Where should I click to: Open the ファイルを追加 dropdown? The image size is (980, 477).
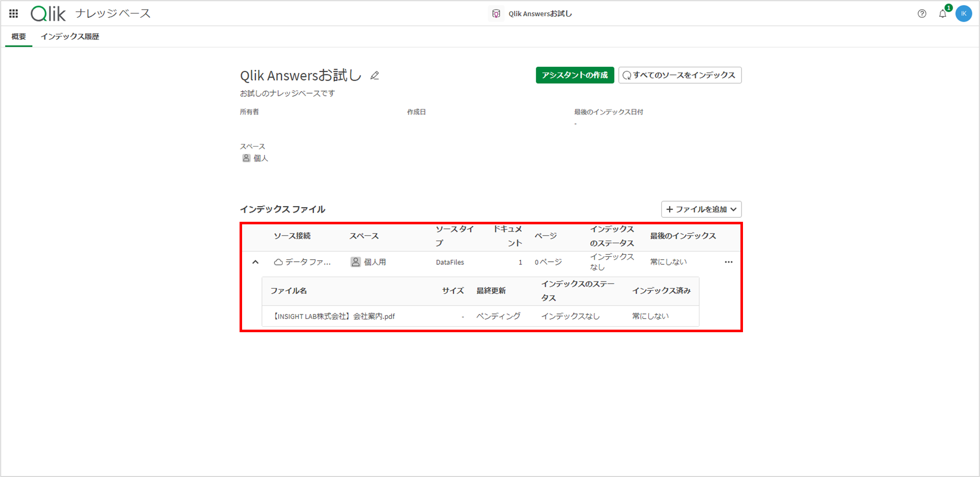coord(701,209)
